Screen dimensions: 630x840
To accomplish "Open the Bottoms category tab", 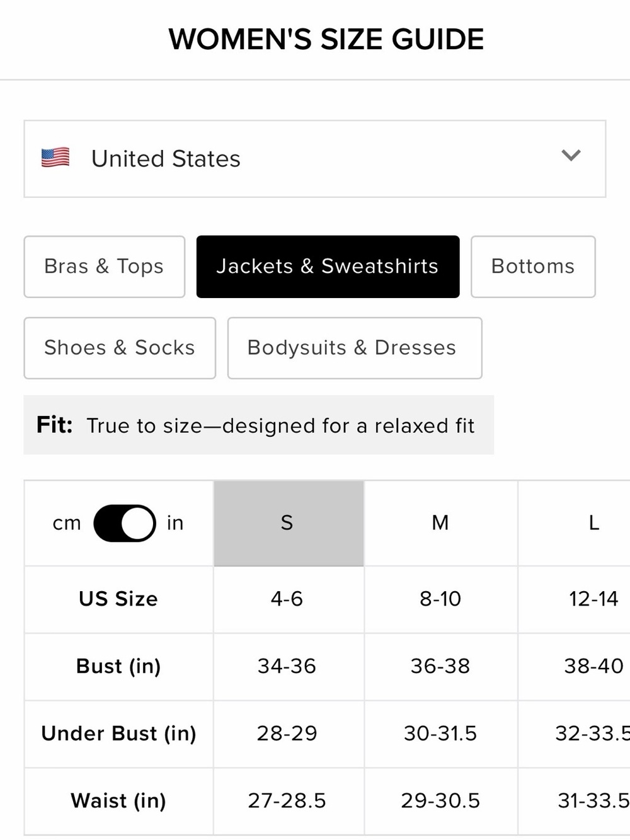I will tap(533, 267).
